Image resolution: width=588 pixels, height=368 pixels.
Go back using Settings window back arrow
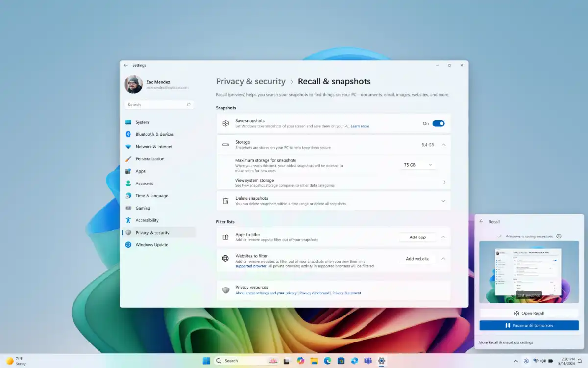tap(126, 65)
